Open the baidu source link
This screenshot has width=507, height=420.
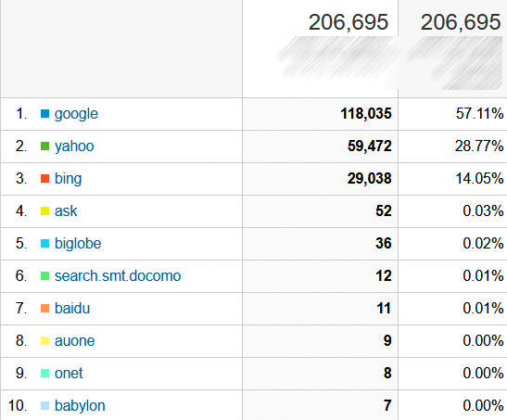coord(72,308)
